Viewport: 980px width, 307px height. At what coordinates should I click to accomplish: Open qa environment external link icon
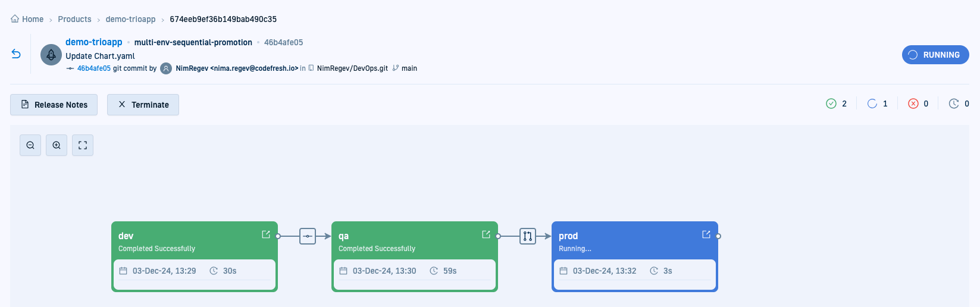[x=486, y=234]
